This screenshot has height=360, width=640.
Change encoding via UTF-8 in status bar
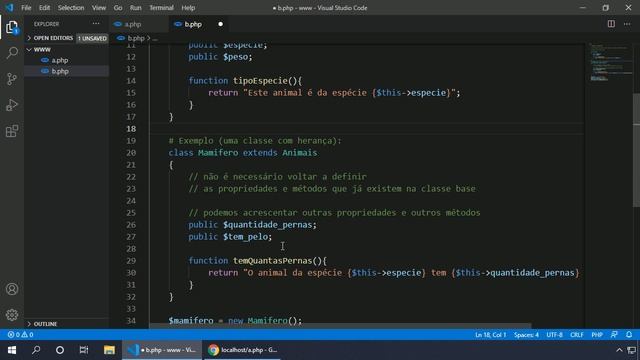tap(554, 335)
